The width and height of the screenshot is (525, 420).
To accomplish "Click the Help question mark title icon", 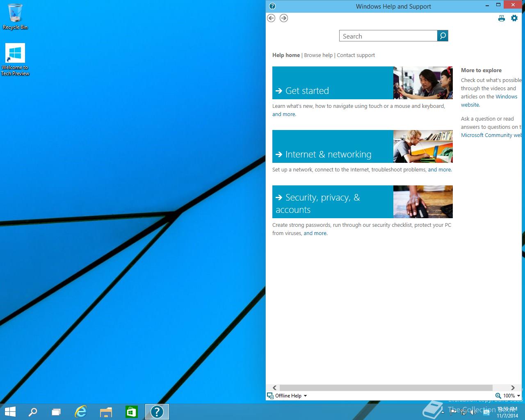I will [272, 6].
